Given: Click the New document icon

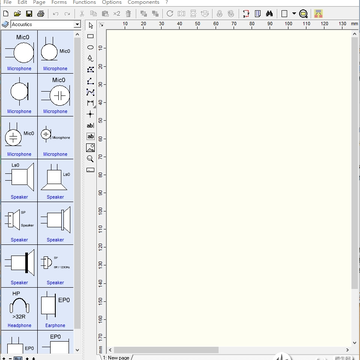Looking at the screenshot, I should pyautogui.click(x=6, y=14).
